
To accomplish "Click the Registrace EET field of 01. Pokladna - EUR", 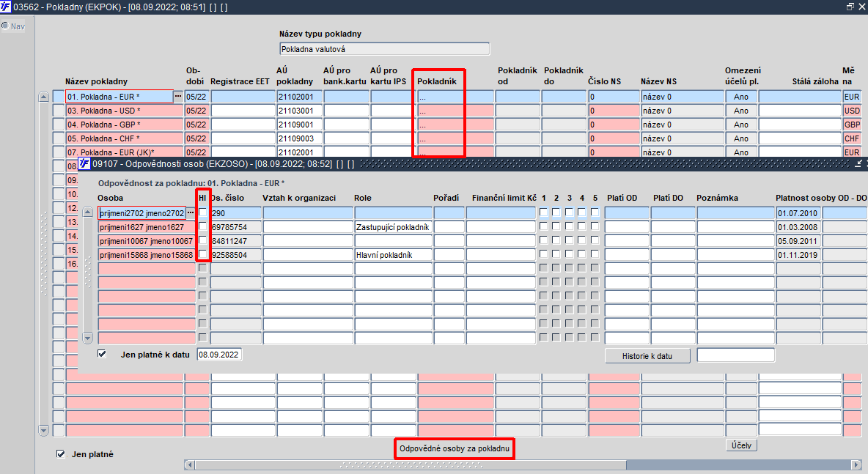I will (x=243, y=97).
